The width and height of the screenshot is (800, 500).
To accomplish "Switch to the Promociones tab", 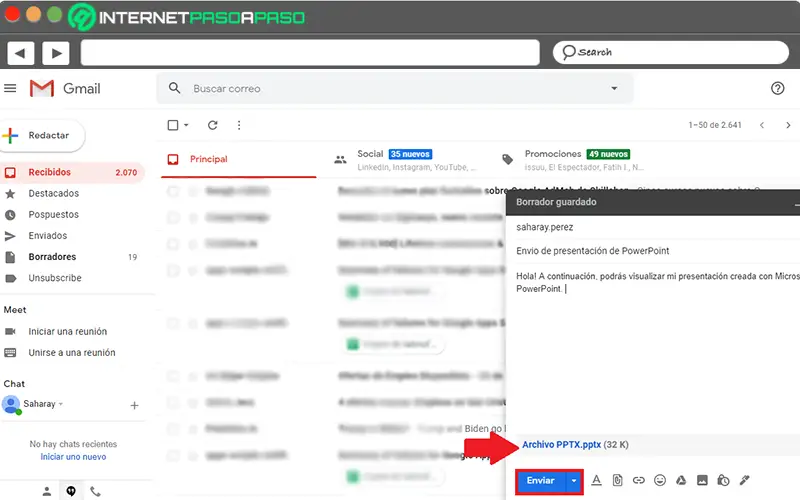I will tap(574, 160).
